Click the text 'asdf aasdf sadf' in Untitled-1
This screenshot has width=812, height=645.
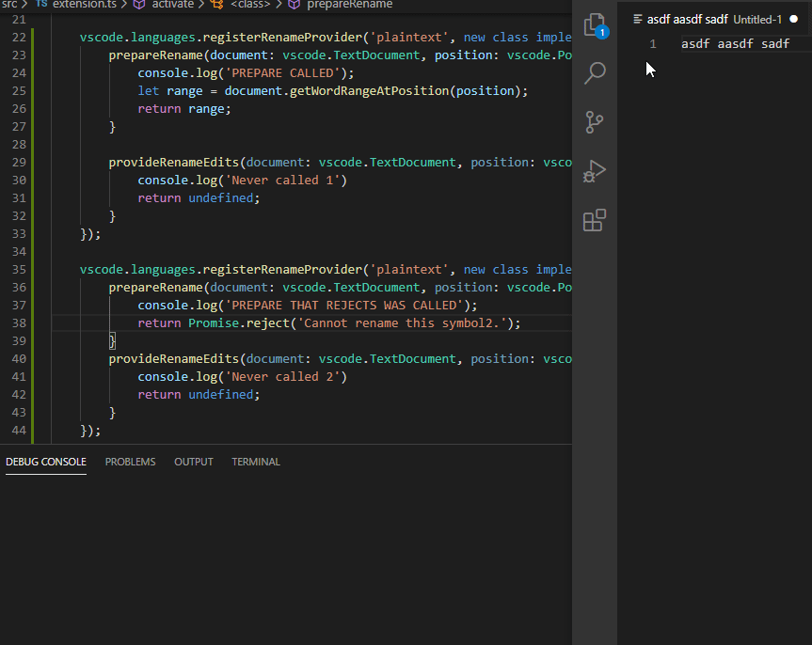pos(736,44)
